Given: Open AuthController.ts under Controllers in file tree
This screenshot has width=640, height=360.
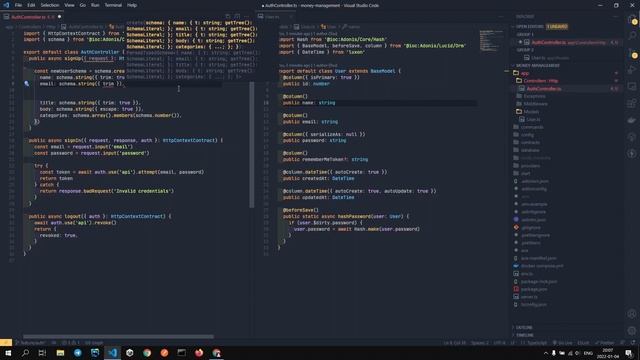Looking at the screenshot, I should (x=544, y=89).
